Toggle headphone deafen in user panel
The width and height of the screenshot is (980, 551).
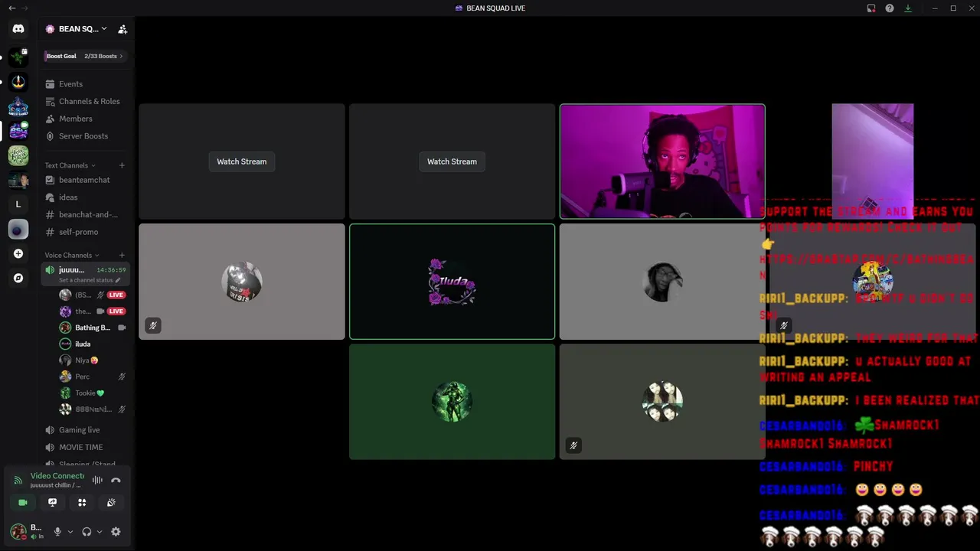[x=87, y=532]
